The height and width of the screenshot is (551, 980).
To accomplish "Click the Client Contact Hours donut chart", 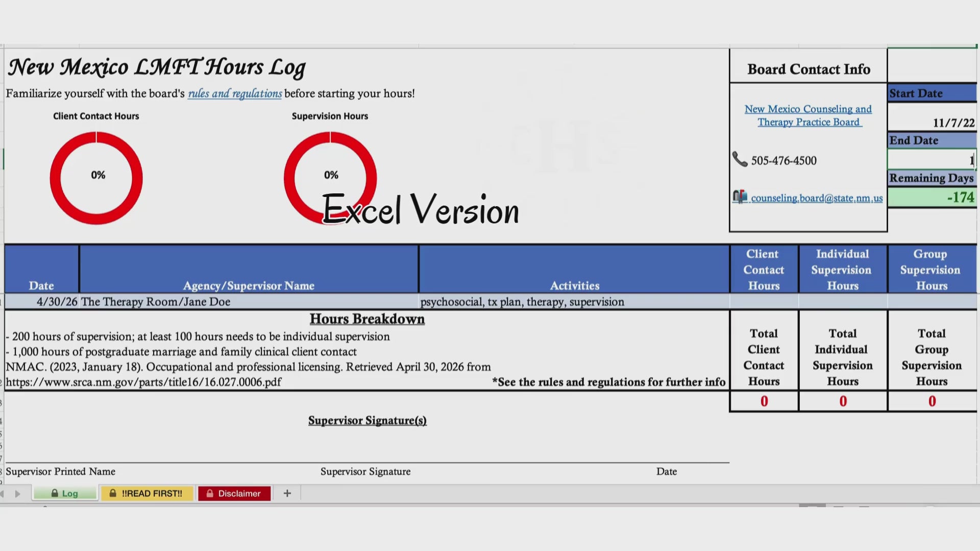I will coord(96,178).
